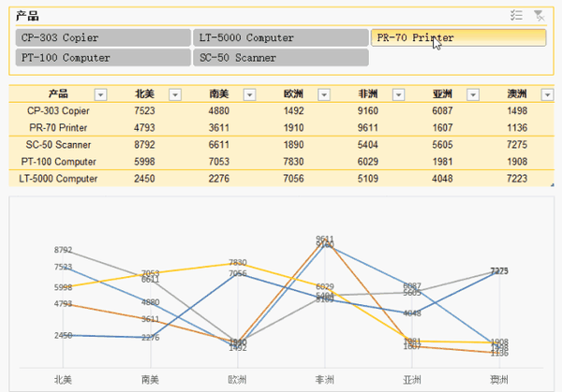
Task: Select cell value 7223 in 澳洲 column
Action: point(517,179)
